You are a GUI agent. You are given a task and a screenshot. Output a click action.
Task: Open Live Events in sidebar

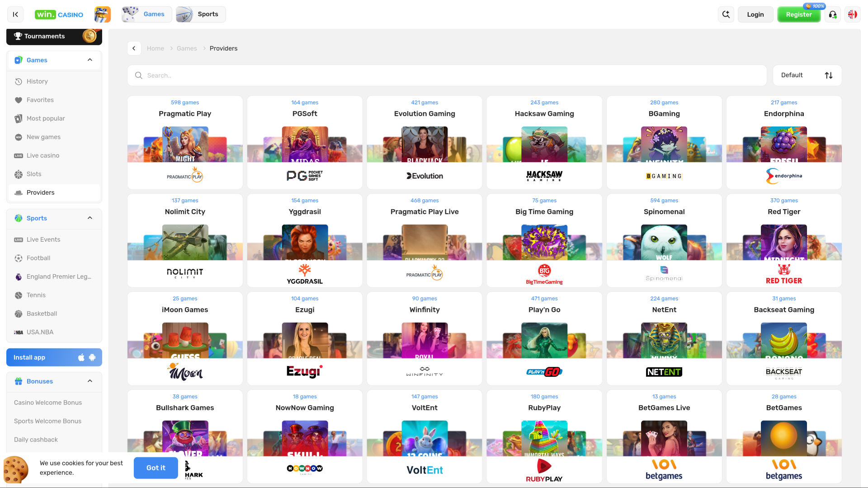pyautogui.click(x=54, y=239)
